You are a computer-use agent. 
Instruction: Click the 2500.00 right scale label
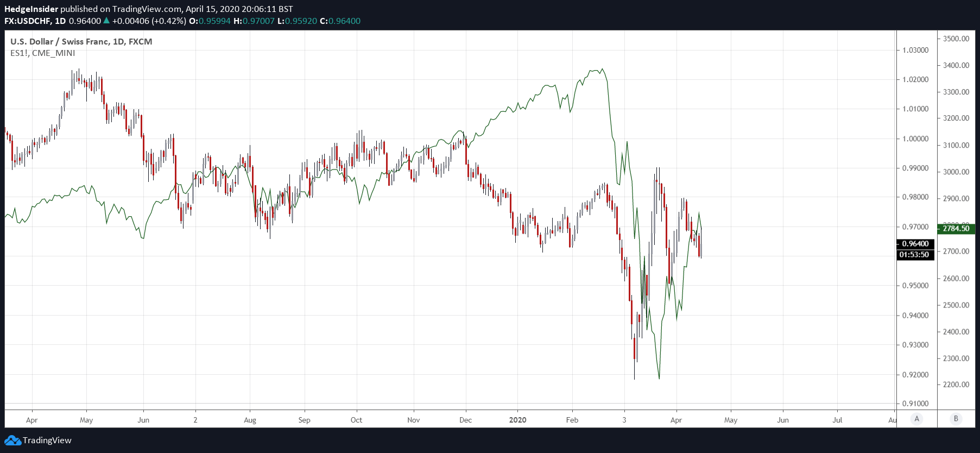(956, 305)
